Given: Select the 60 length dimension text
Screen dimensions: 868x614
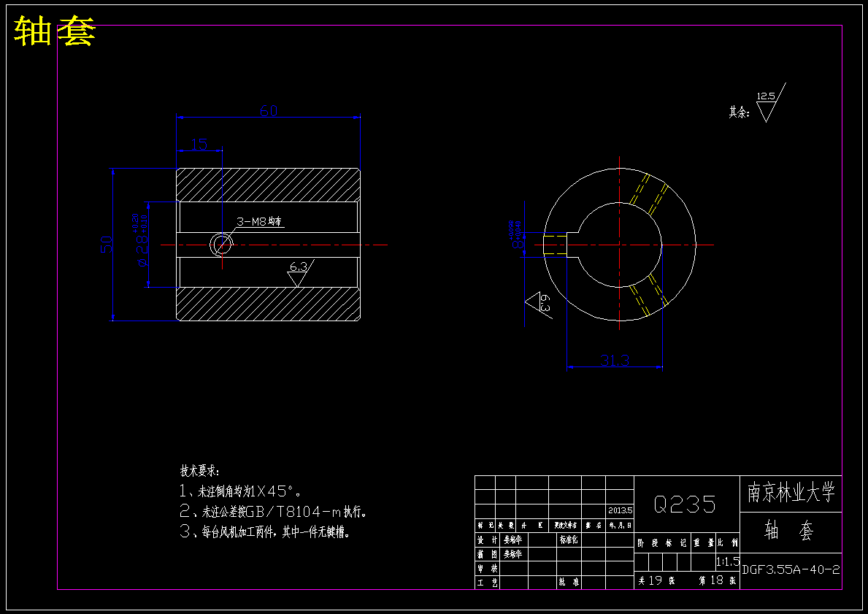Looking at the screenshot, I should coord(269,111).
